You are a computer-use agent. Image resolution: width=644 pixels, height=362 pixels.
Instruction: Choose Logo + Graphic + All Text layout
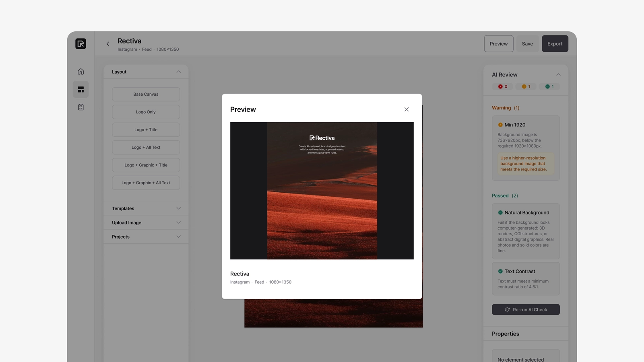pyautogui.click(x=146, y=183)
